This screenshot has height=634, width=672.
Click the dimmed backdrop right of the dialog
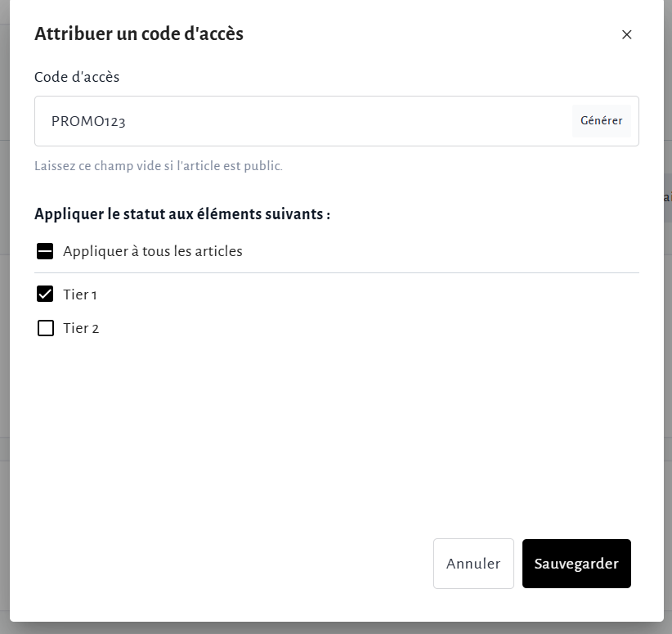pos(668,368)
